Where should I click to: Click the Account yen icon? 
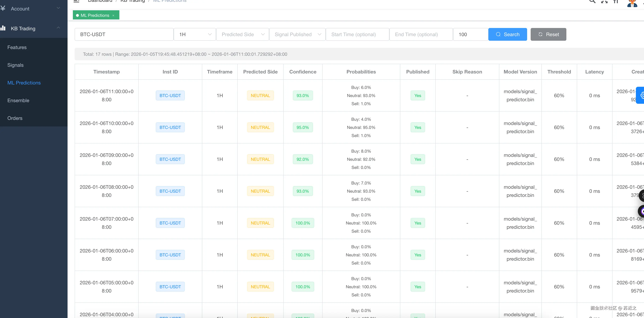[x=3, y=8]
